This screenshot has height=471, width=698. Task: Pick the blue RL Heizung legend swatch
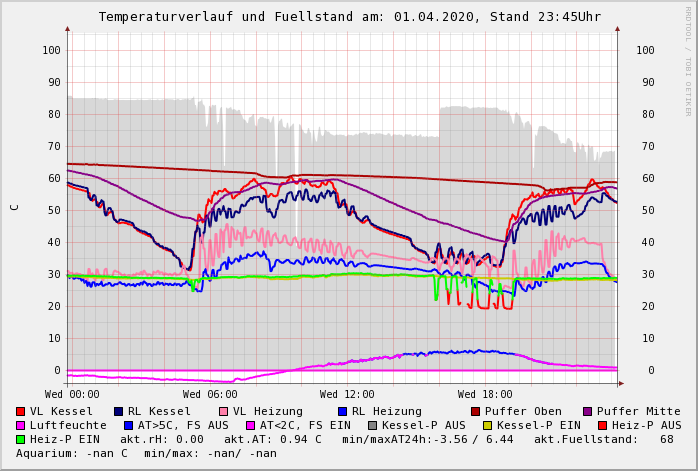tap(342, 411)
